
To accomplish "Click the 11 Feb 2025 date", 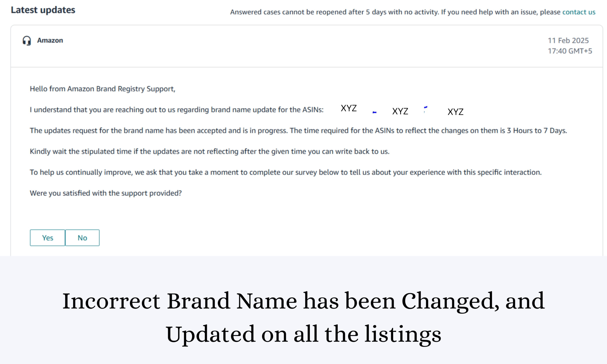I will (568, 41).
